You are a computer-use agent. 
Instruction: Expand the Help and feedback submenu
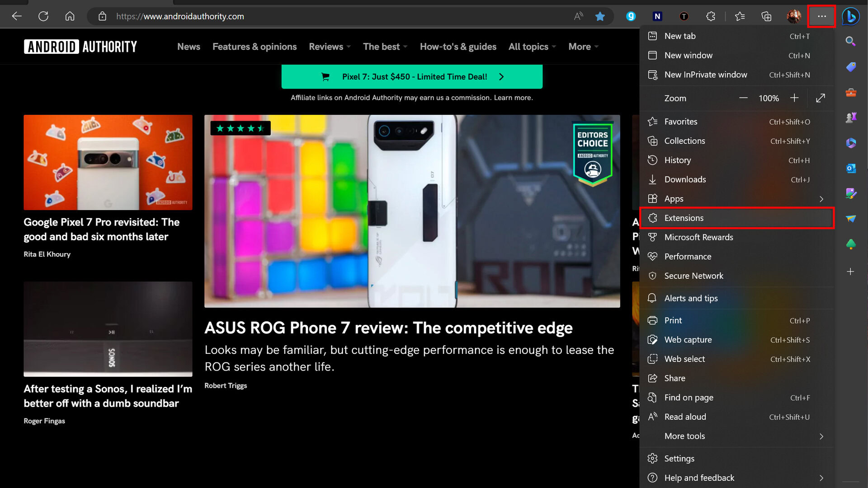pyautogui.click(x=821, y=477)
